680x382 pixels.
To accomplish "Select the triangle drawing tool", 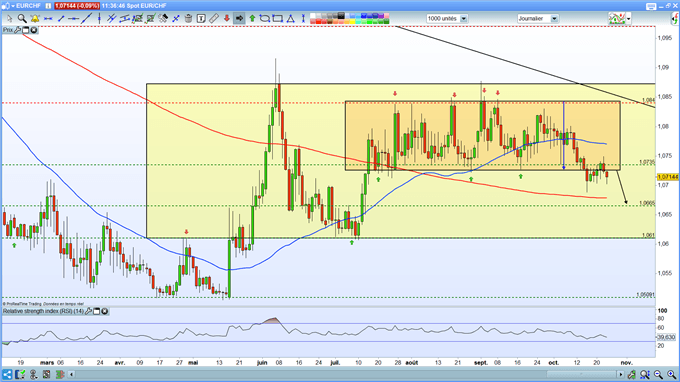I will [291, 18].
